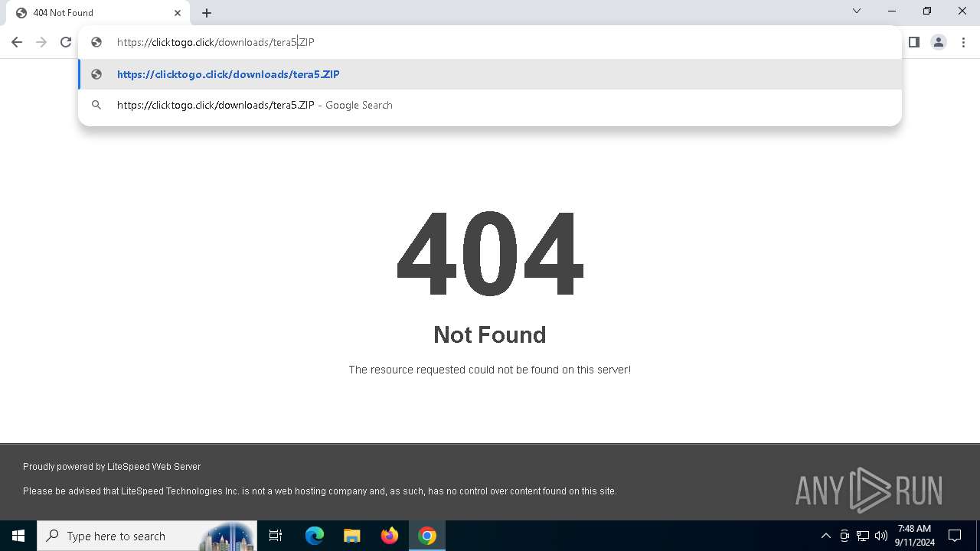
Task: Minimize the Chrome window
Action: [892, 11]
